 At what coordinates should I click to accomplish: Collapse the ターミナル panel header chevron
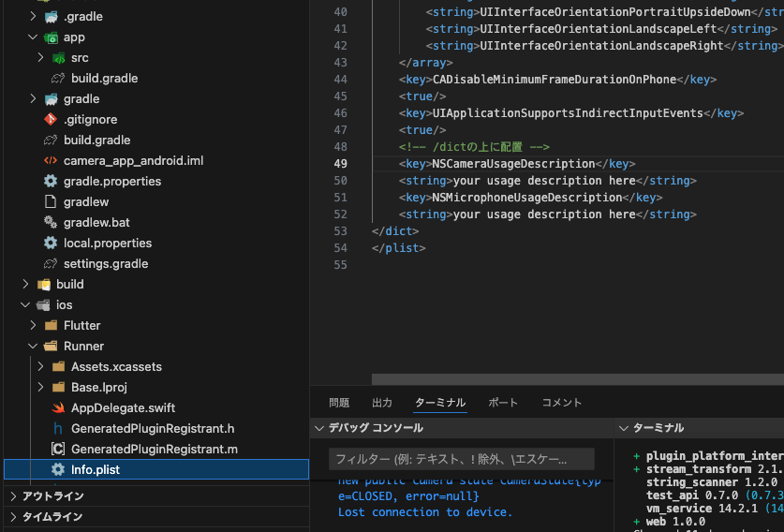pyautogui.click(x=624, y=428)
